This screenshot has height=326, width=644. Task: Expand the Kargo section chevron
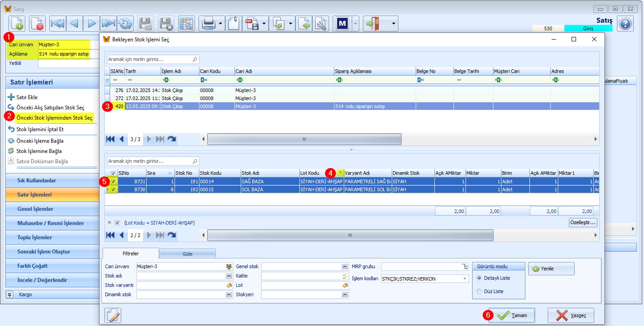pyautogui.click(x=10, y=294)
